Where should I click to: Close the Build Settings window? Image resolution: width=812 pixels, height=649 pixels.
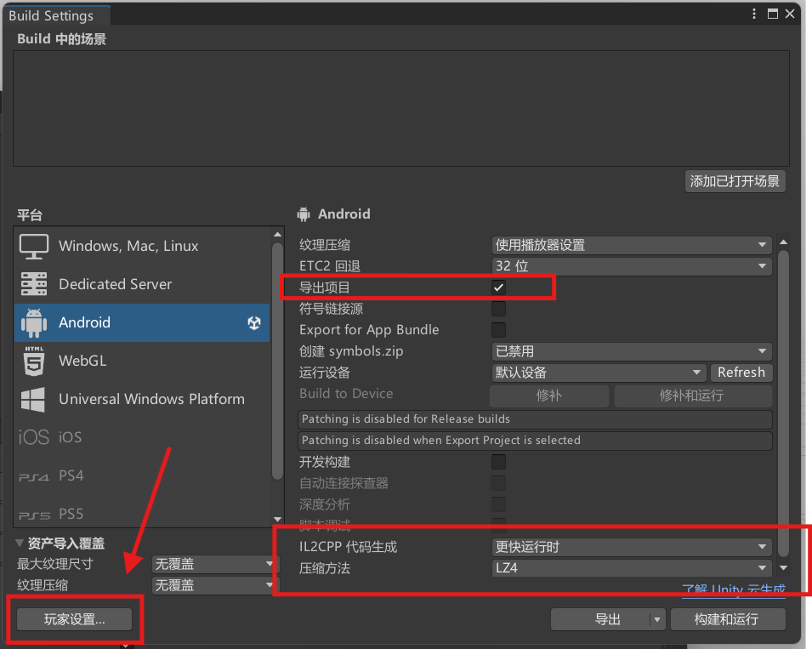point(790,14)
